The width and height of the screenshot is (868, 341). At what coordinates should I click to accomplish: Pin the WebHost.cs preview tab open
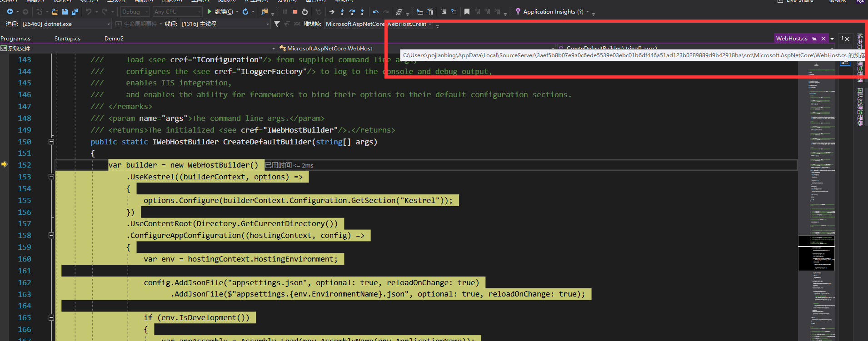click(814, 39)
